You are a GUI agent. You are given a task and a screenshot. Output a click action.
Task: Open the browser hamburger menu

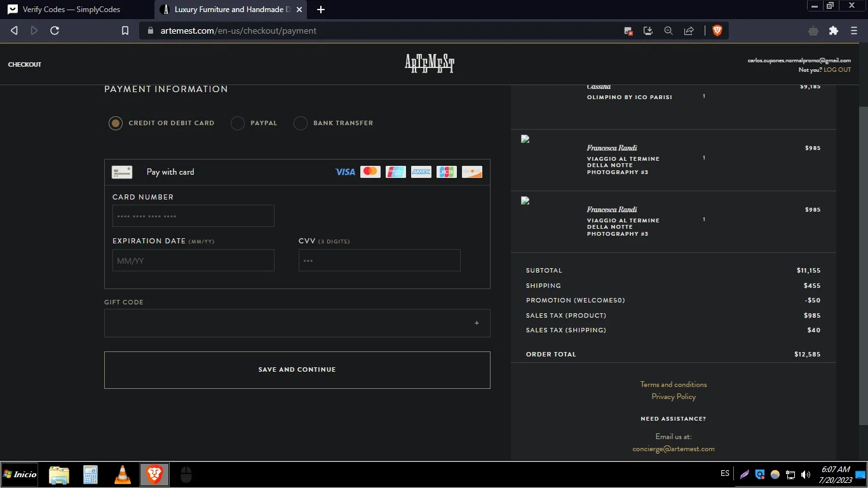coord(854,30)
